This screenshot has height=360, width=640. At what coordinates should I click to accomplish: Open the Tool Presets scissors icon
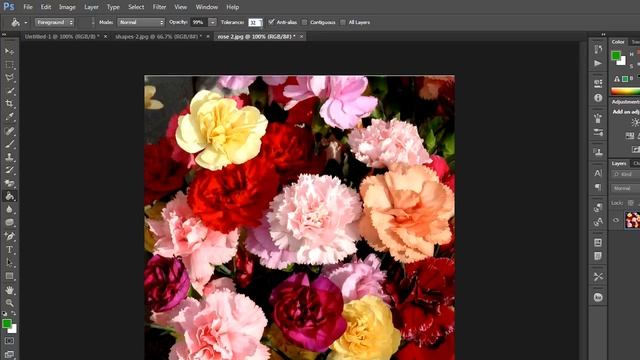click(598, 277)
